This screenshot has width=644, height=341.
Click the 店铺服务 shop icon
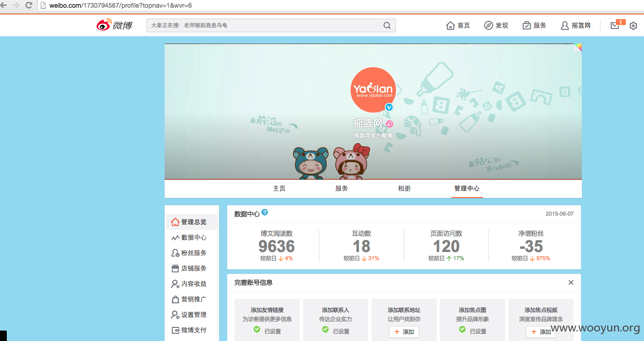click(x=175, y=268)
